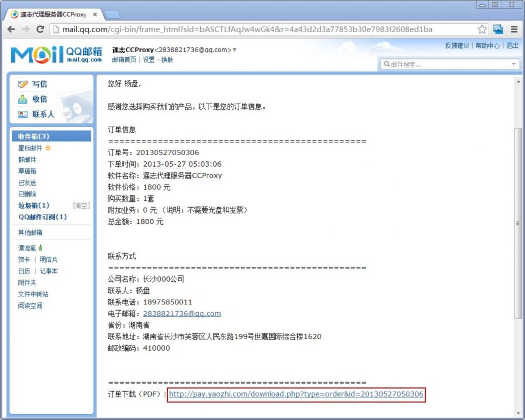
Task: Open 记事本 notepad
Action: 48,271
